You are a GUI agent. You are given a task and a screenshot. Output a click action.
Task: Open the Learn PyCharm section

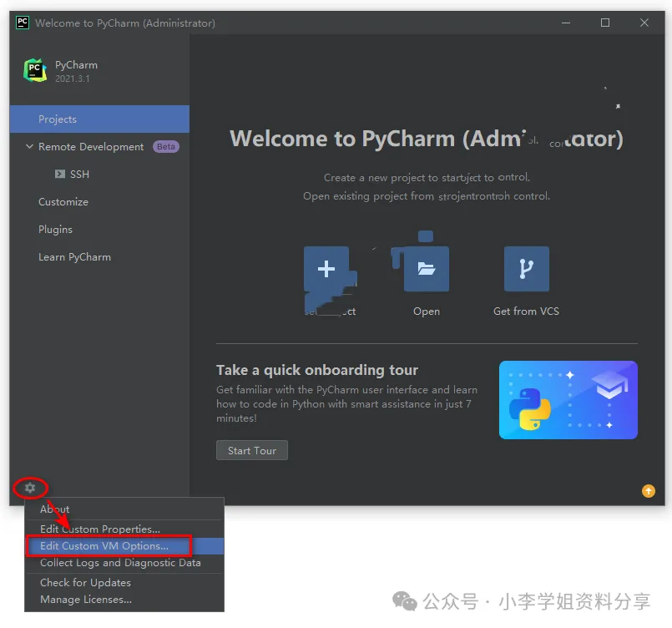[74, 257]
